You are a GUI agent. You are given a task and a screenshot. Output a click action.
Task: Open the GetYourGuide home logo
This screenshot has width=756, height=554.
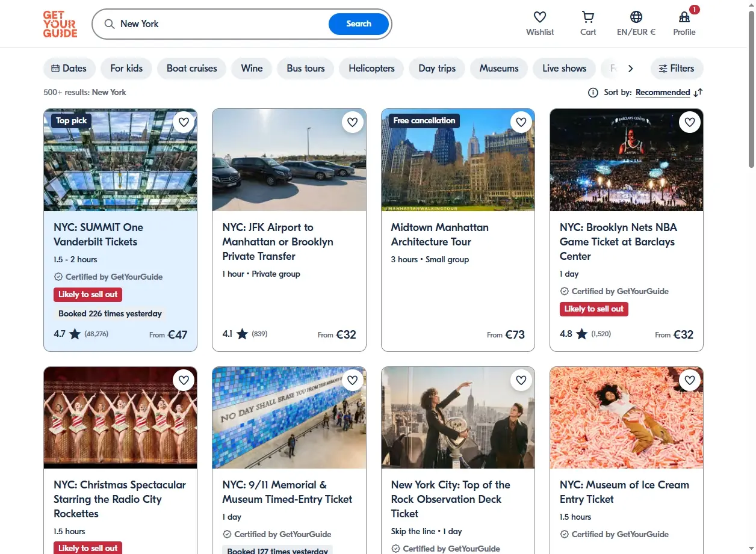(60, 24)
